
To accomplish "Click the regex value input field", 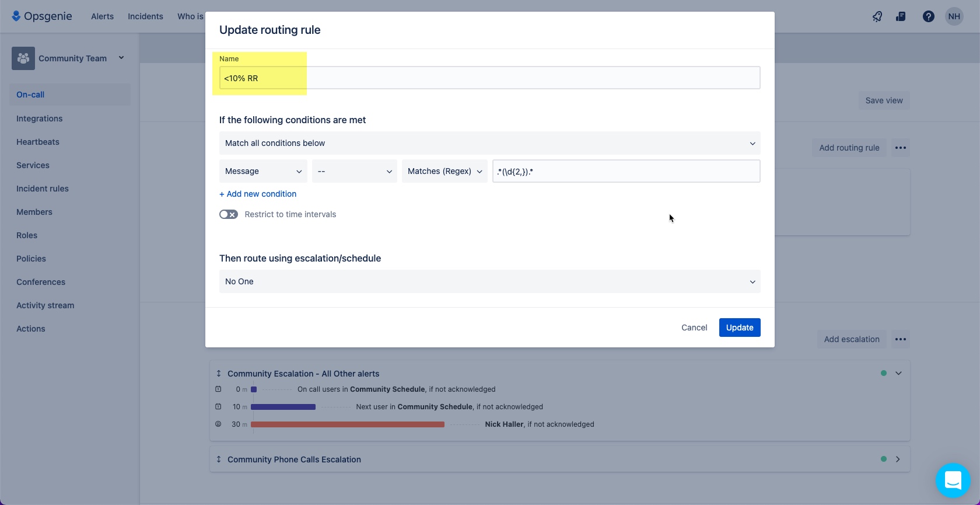I will (x=626, y=171).
